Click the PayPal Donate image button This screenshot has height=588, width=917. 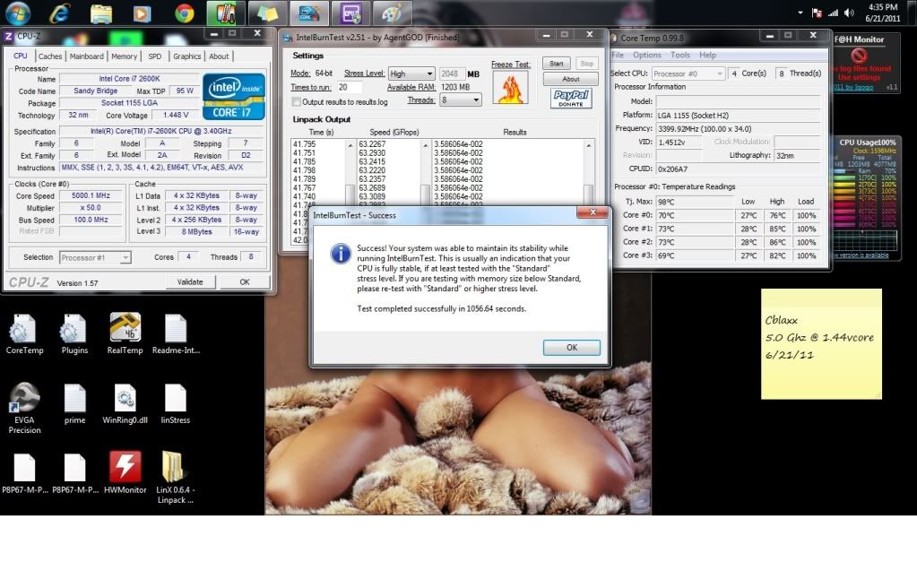click(570, 99)
